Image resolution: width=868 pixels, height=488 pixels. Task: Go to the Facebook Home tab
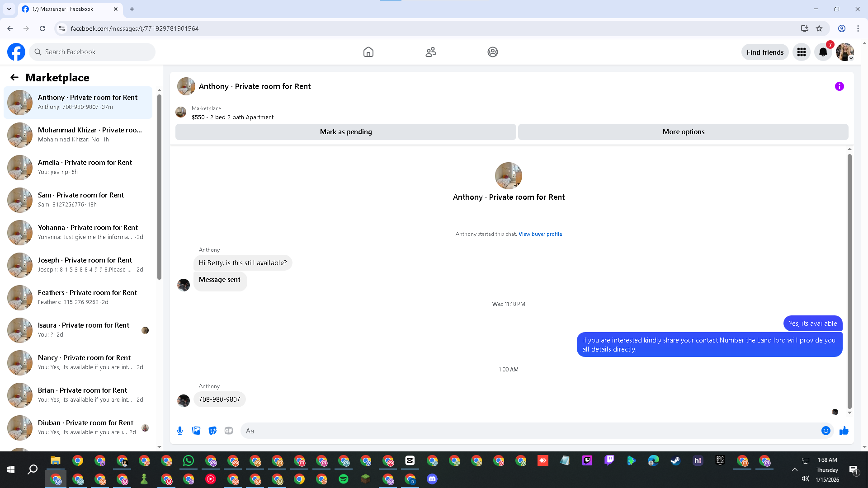368,52
